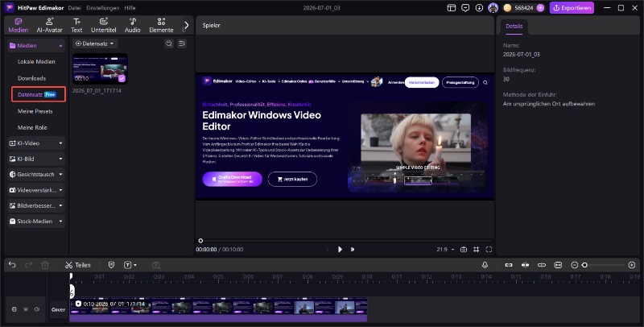The height and width of the screenshot is (327, 644).
Task: Open the Einstellungen menu
Action: coord(103,8)
